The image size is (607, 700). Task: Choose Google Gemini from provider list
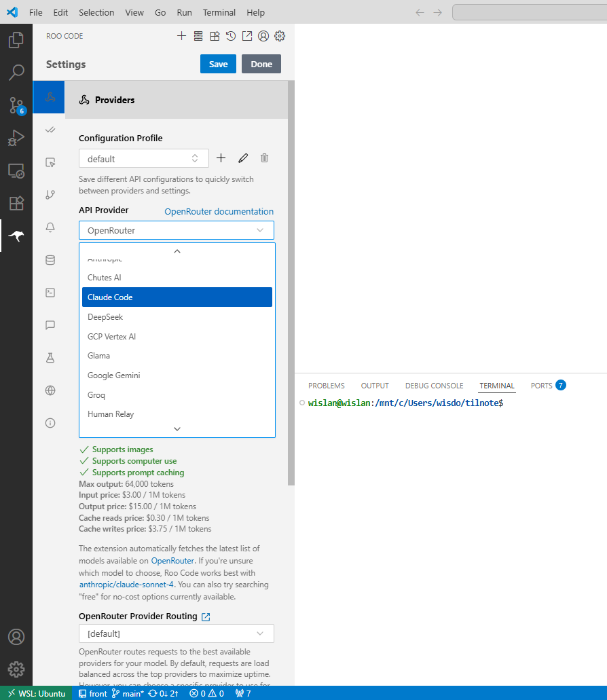pyautogui.click(x=177, y=375)
